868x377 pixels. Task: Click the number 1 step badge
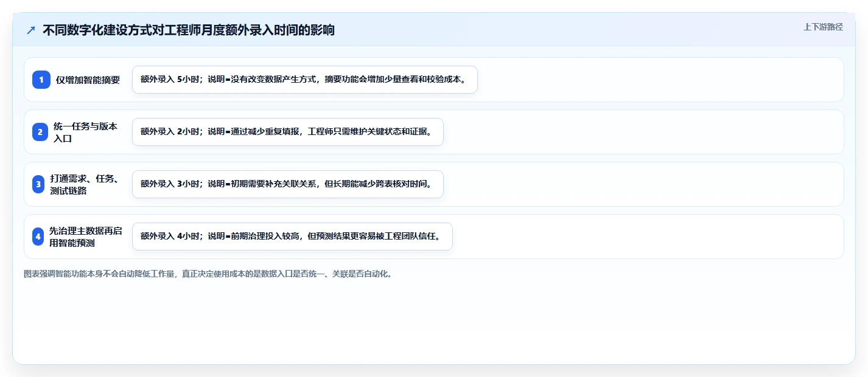click(x=41, y=80)
